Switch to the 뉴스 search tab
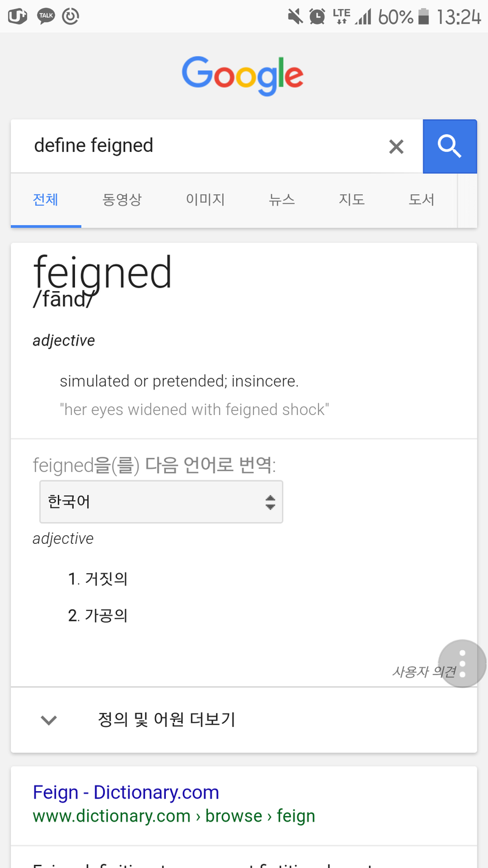This screenshot has height=868, width=488. (282, 200)
